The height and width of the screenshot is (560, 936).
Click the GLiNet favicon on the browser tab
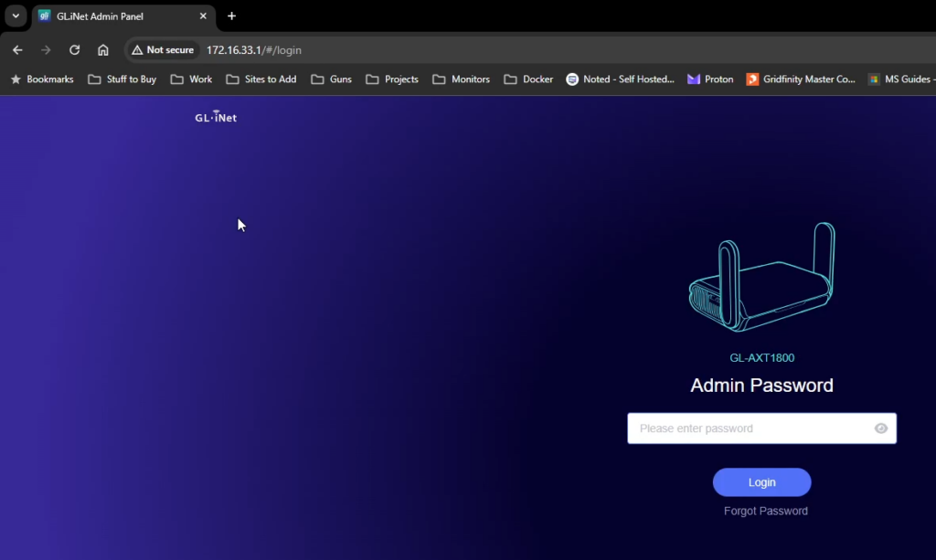pyautogui.click(x=47, y=16)
